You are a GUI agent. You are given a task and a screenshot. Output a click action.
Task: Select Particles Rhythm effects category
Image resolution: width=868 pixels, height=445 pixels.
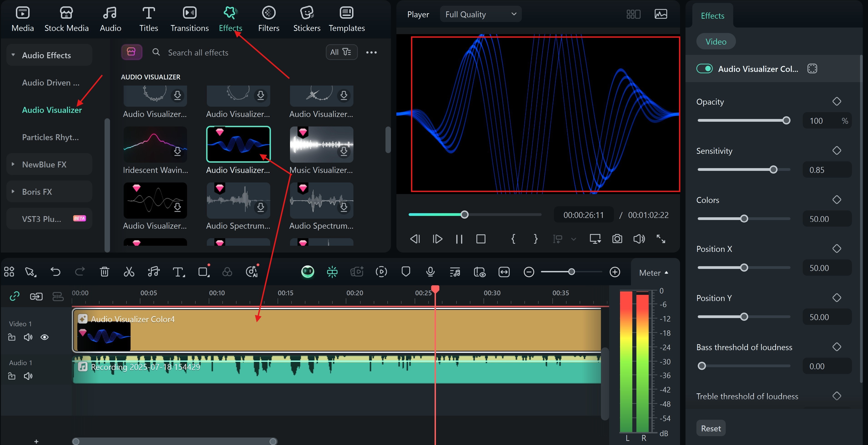(x=50, y=137)
